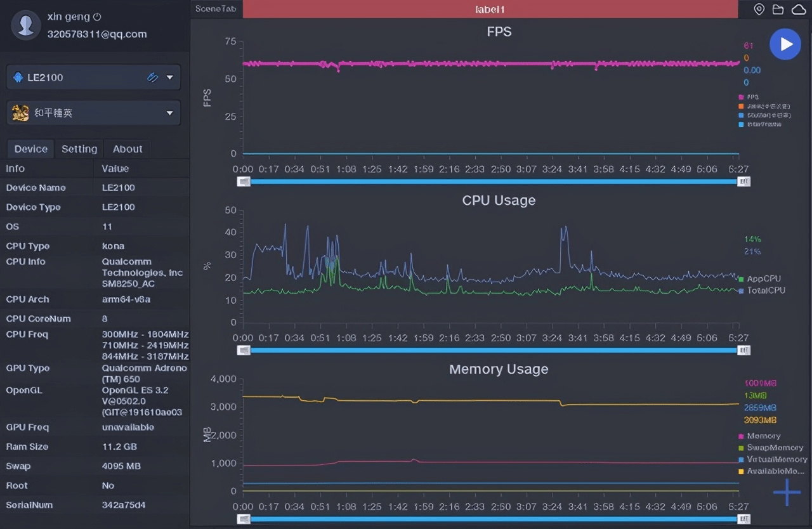Click the blue plus add icon
This screenshot has height=529, width=812.
[x=787, y=492]
